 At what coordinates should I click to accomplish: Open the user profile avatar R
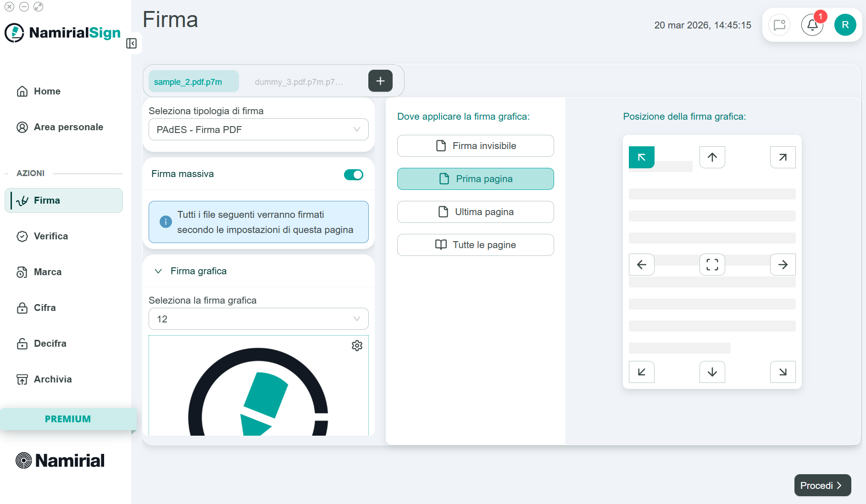[845, 25]
